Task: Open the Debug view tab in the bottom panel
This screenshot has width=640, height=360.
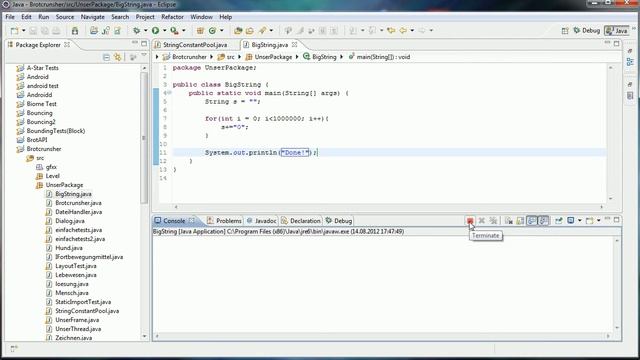Action: click(x=339, y=220)
